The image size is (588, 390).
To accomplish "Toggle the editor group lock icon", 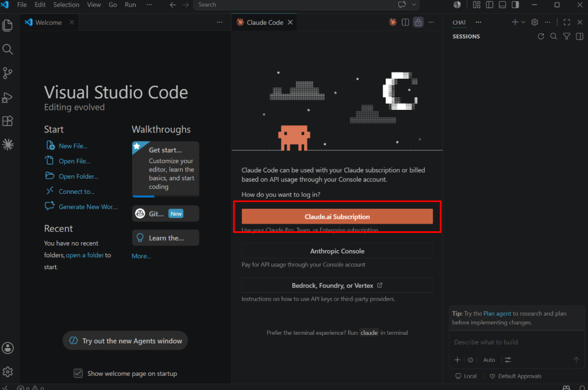I will point(418,22).
